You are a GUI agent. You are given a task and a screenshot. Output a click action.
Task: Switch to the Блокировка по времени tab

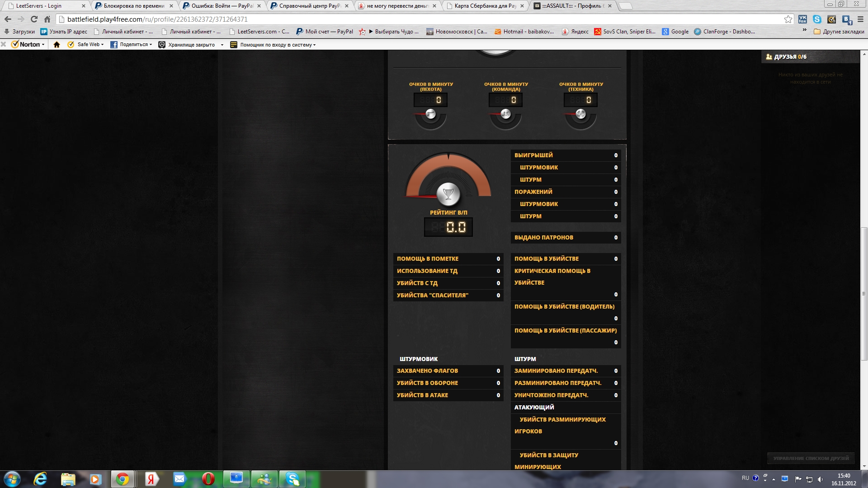pos(134,6)
